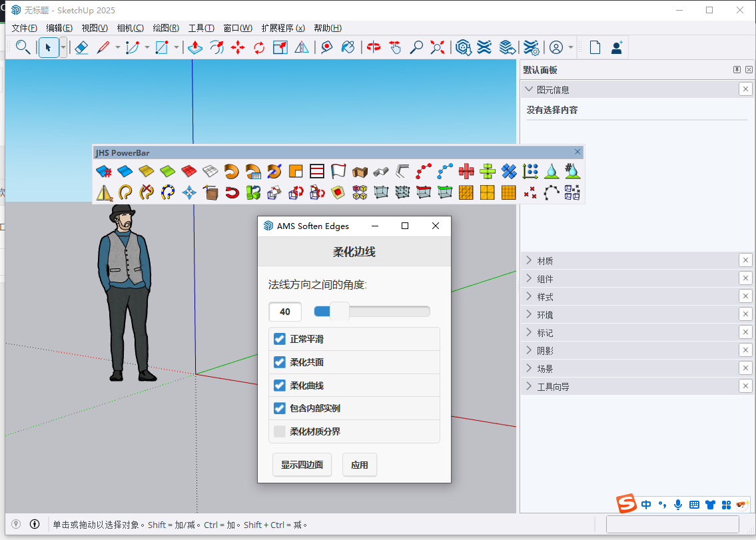Open the dropdown arrow next to the account icon
The image size is (756, 540).
(571, 47)
